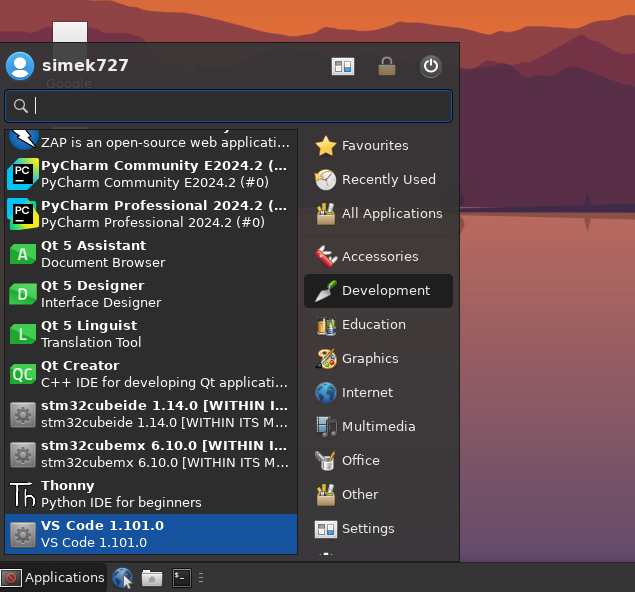Click the VS Code 1.101.0 gear icon
Viewport: 635px width, 592px height.
[x=23, y=535]
